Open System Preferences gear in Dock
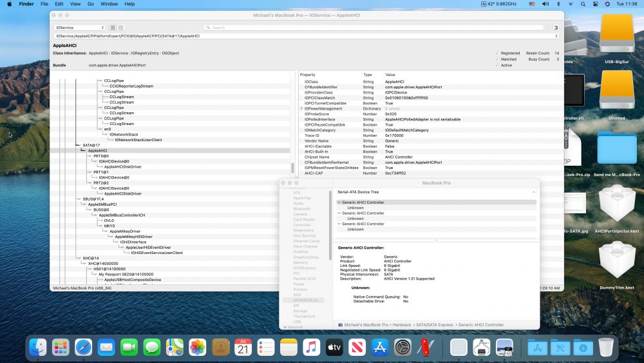This screenshot has width=644, height=363. click(x=403, y=348)
